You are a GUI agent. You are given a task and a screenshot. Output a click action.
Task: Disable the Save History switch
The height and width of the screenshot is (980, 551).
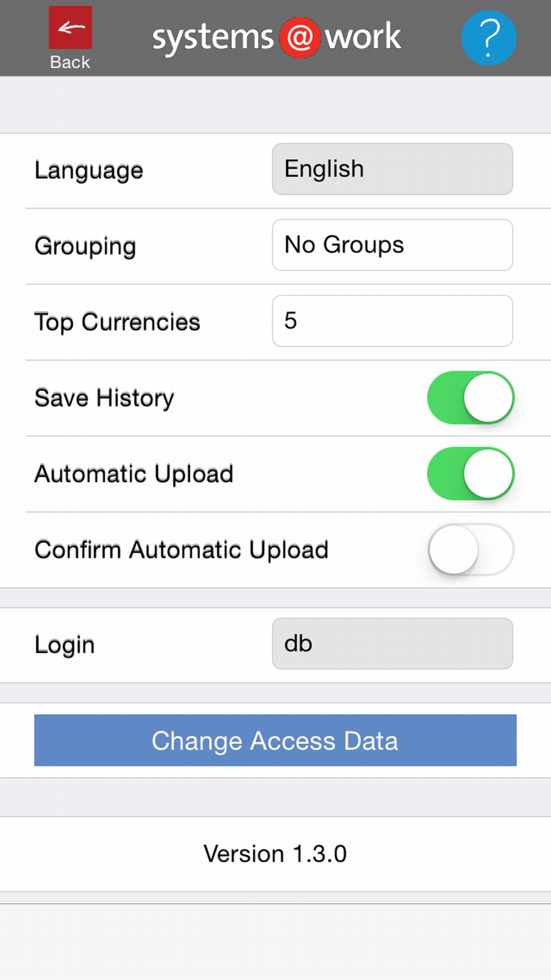click(471, 398)
